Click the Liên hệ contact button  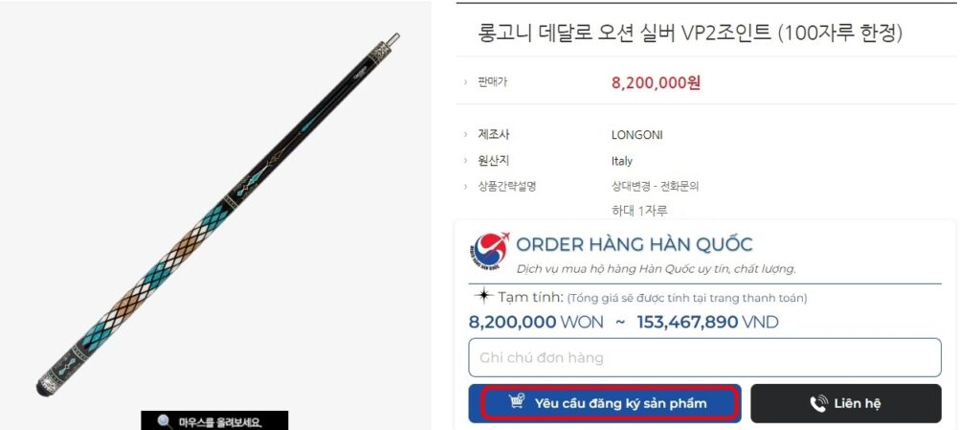[846, 403]
